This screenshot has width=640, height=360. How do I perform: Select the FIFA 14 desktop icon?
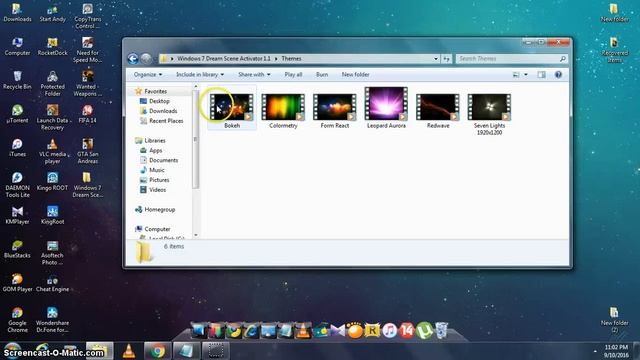pos(87,113)
